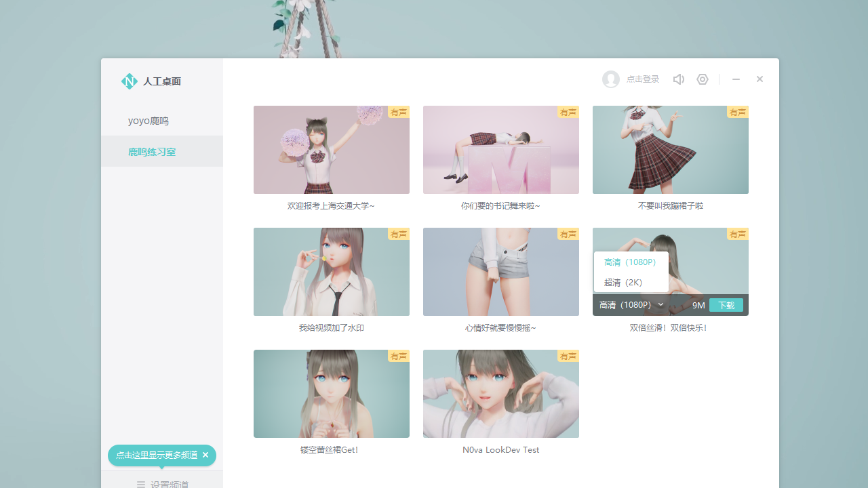Open the 欢迎报考上海交通大学~ wallpaper thumbnail
The width and height of the screenshot is (868, 488).
[331, 150]
